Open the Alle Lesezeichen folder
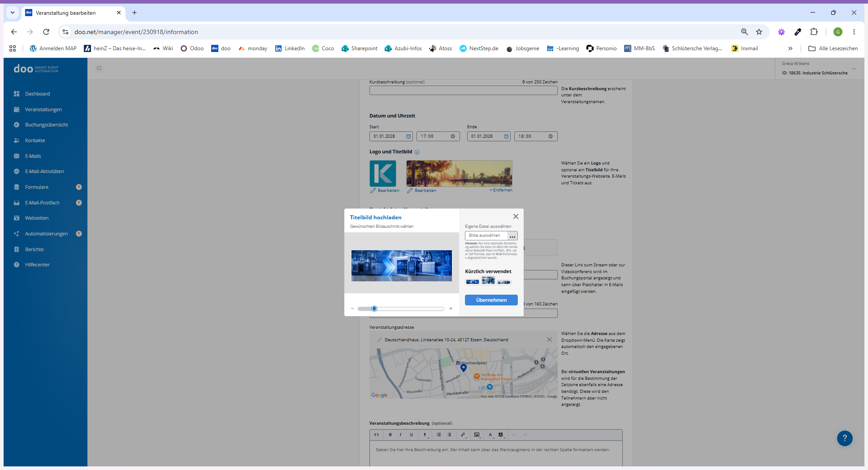This screenshot has width=868, height=470. (x=833, y=48)
